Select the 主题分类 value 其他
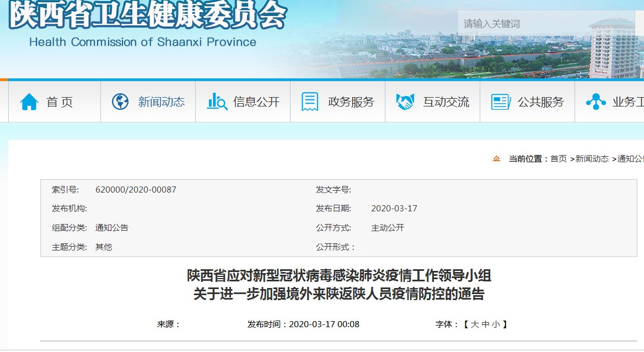 (x=104, y=247)
